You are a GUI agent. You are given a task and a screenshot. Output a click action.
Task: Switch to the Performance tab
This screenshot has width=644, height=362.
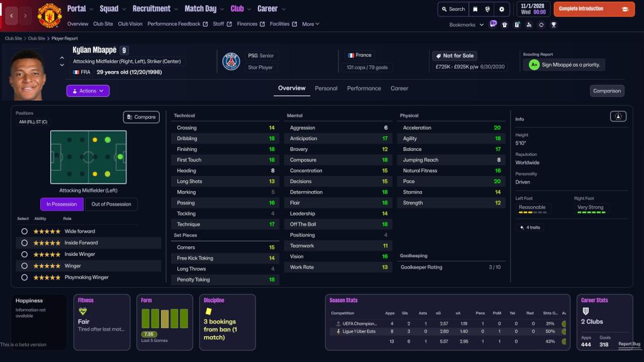coord(364,89)
